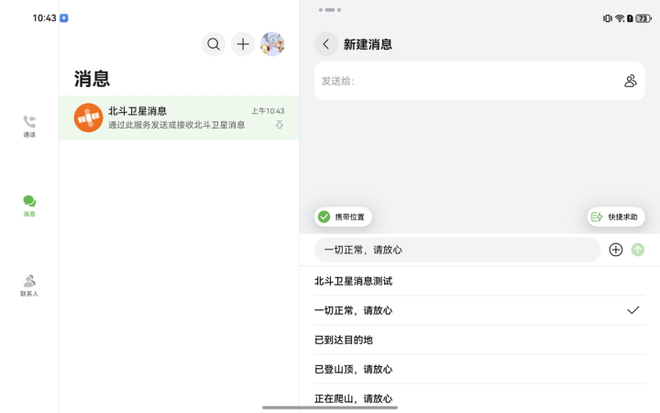
Task: Tap the Wi-Fi icon in status bar
Action: 620,18
